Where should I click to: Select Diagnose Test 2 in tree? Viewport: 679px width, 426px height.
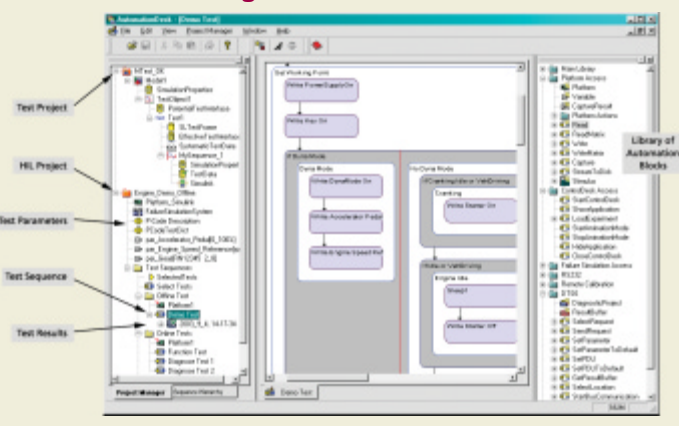pos(191,371)
